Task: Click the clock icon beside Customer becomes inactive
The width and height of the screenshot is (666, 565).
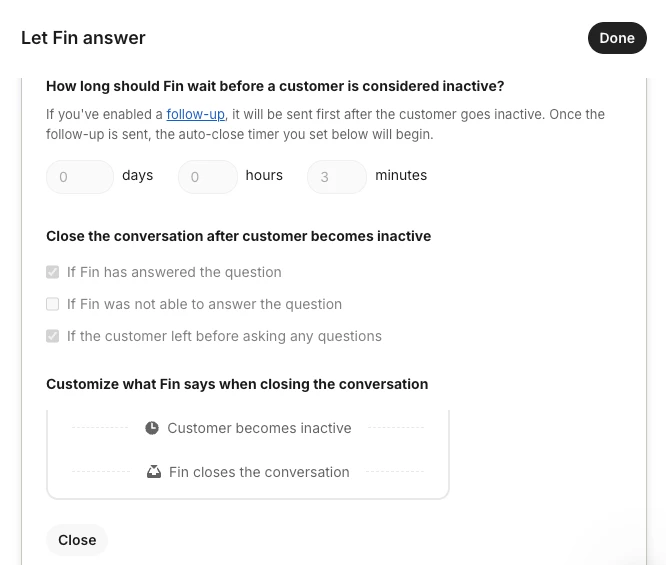Action: (x=152, y=428)
